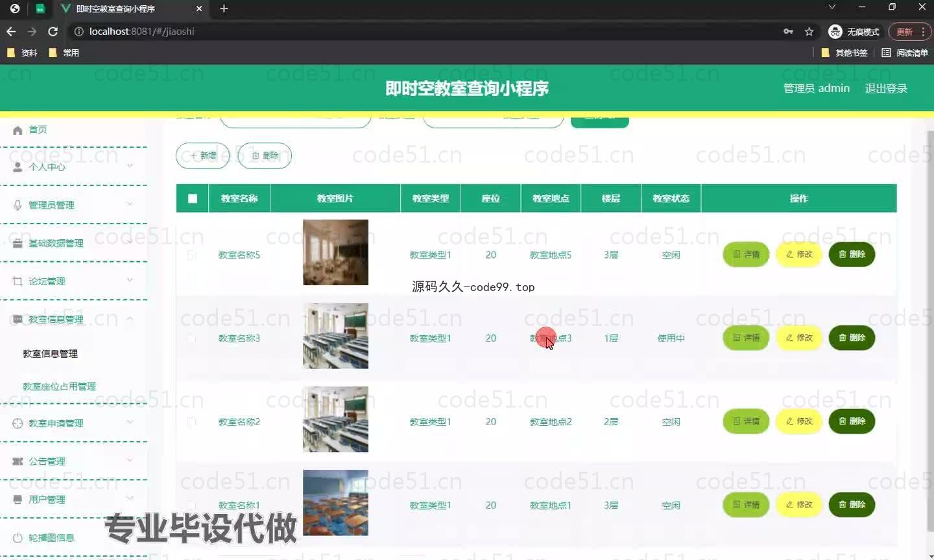Screen dimensions: 934x560
Task: Check the row checkbox for 教室名称1
Action: (191, 505)
